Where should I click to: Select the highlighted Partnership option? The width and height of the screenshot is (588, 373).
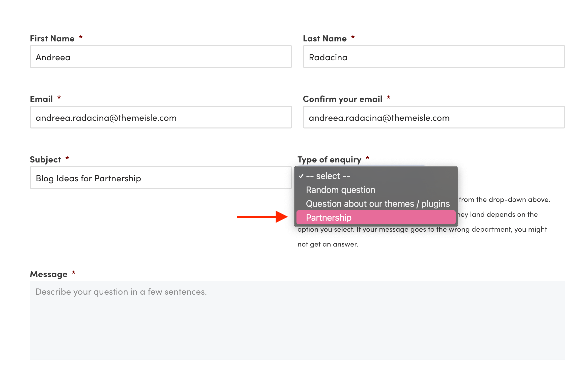328,218
